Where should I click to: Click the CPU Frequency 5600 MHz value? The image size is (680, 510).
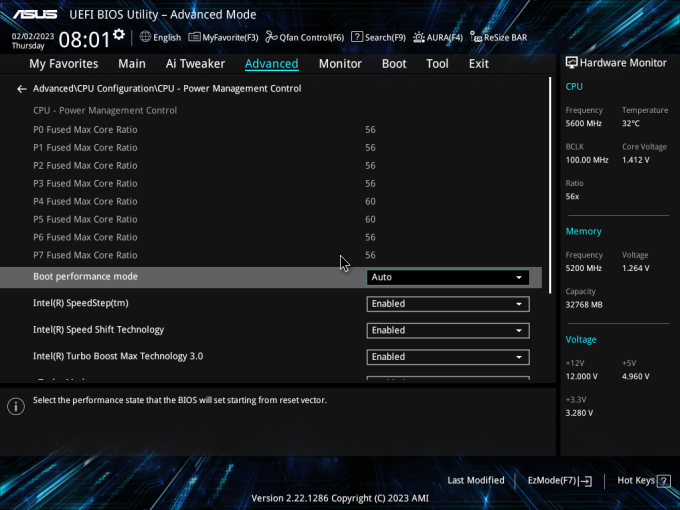point(584,124)
